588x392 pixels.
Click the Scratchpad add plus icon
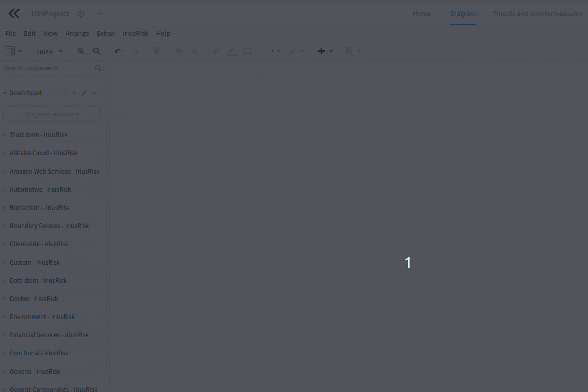point(74,93)
